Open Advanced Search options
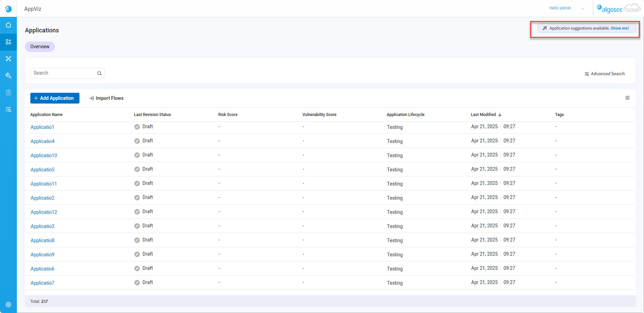The height and width of the screenshot is (313, 644). click(605, 74)
